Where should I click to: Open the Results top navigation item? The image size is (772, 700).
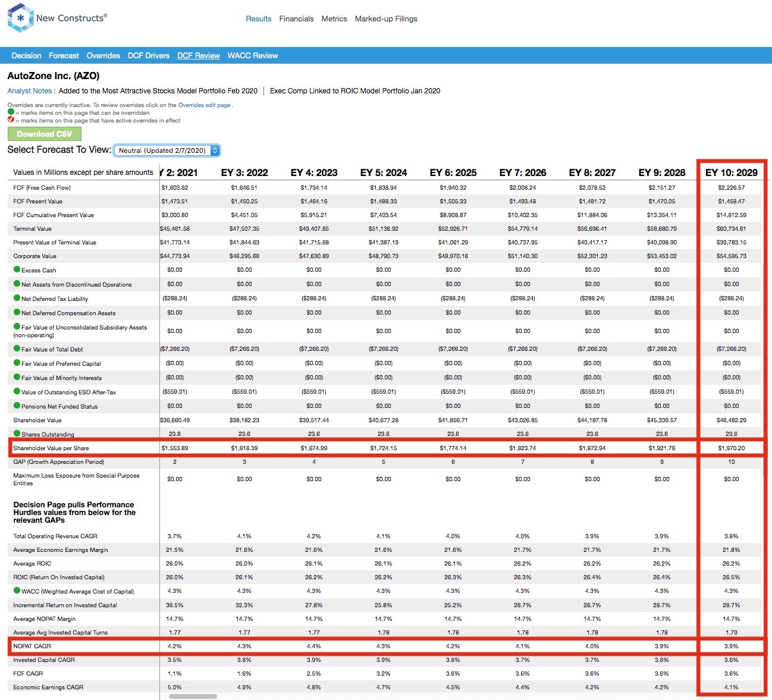pyautogui.click(x=259, y=19)
